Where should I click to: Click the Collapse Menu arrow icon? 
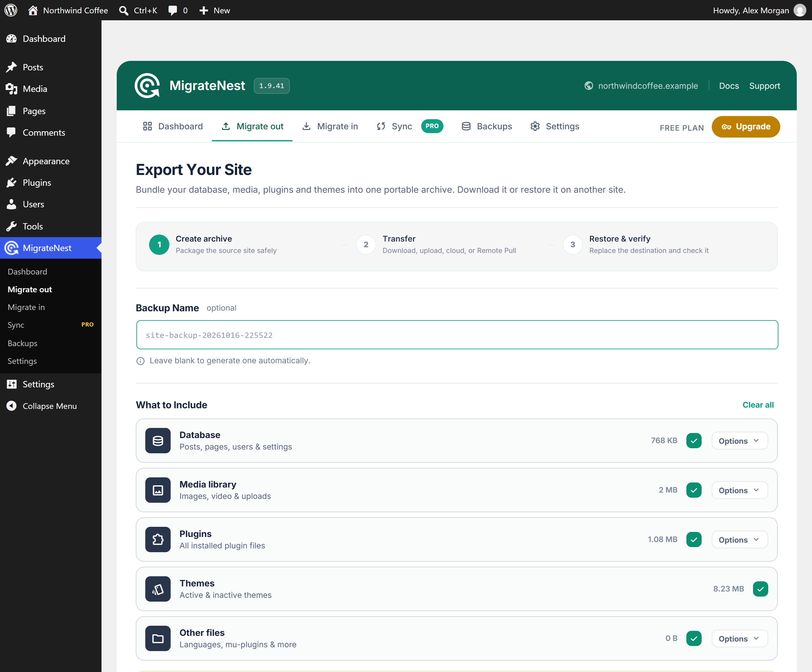(x=12, y=406)
